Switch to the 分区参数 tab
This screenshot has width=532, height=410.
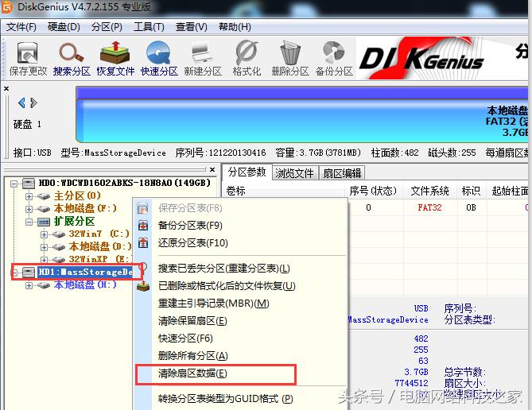(247, 172)
